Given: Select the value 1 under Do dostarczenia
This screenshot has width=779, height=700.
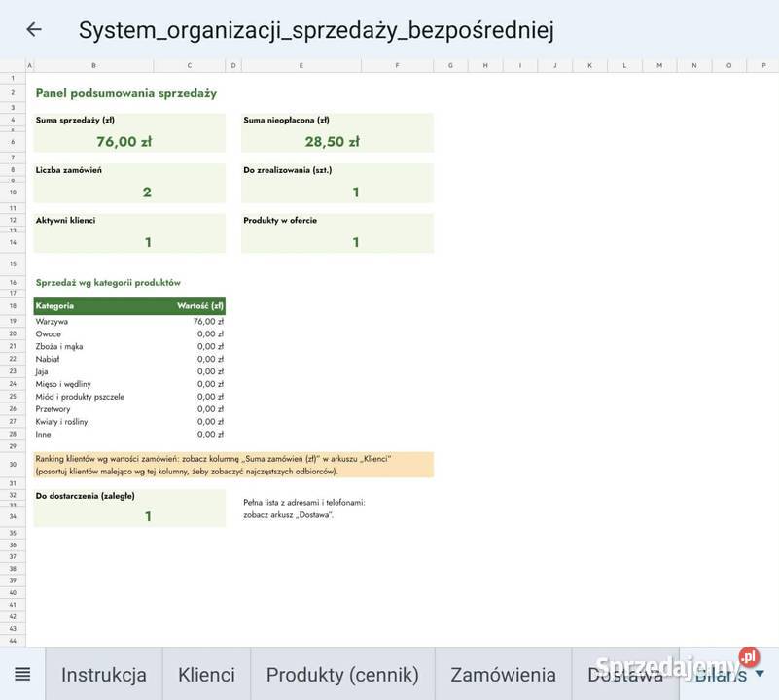Looking at the screenshot, I should point(148,516).
